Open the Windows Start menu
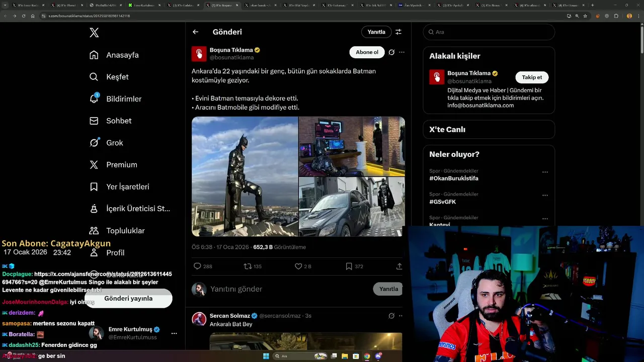The height and width of the screenshot is (362, 644). coord(266,356)
